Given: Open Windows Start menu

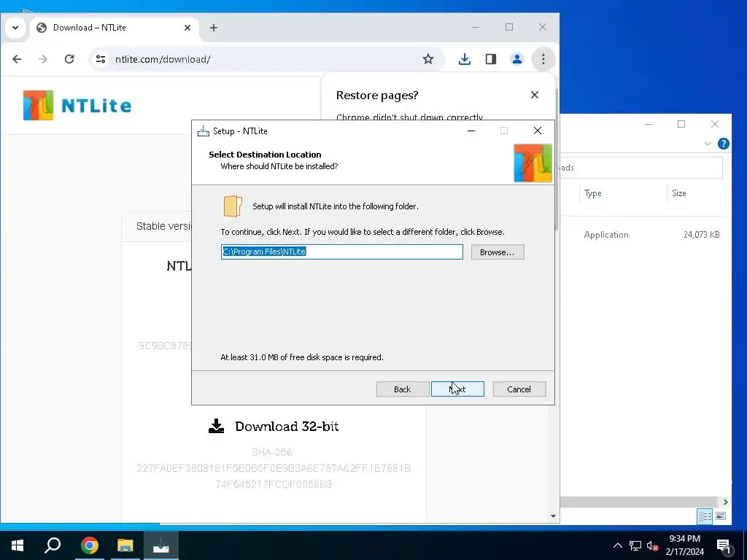Looking at the screenshot, I should click(x=18, y=545).
